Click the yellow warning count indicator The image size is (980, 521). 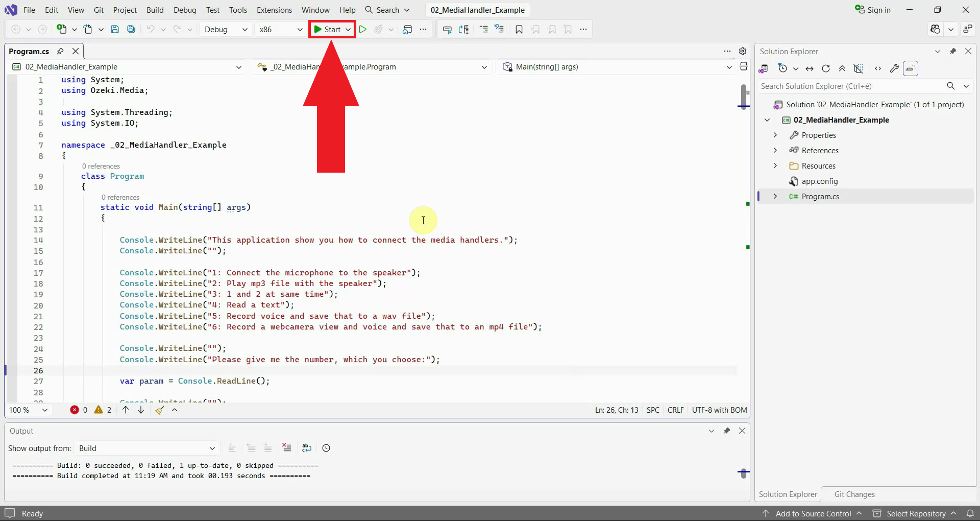coord(103,410)
